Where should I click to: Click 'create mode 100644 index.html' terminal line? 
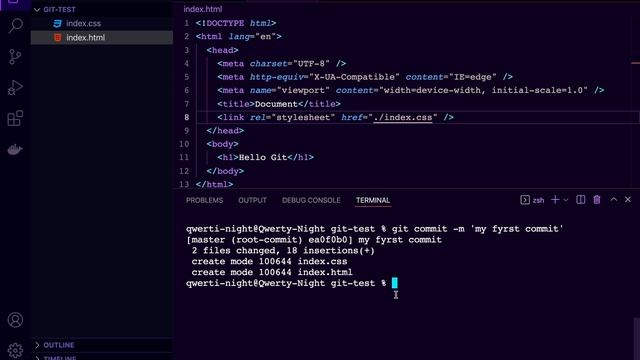click(272, 272)
